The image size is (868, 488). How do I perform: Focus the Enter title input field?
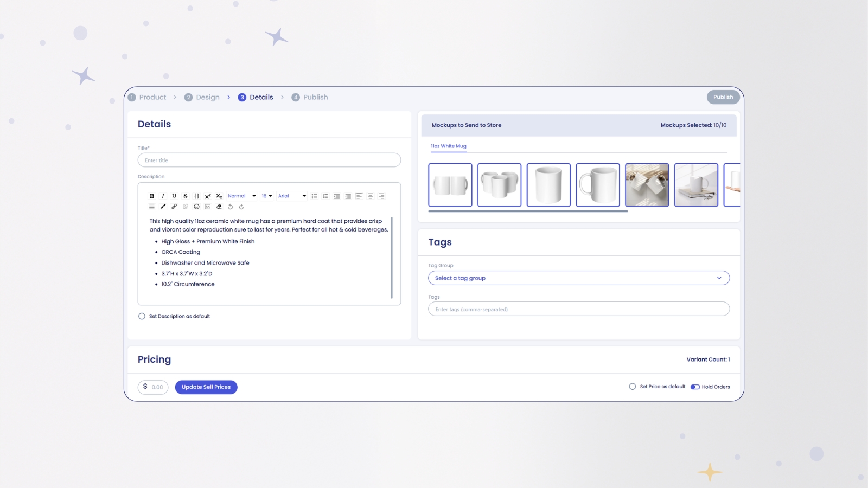(269, 160)
